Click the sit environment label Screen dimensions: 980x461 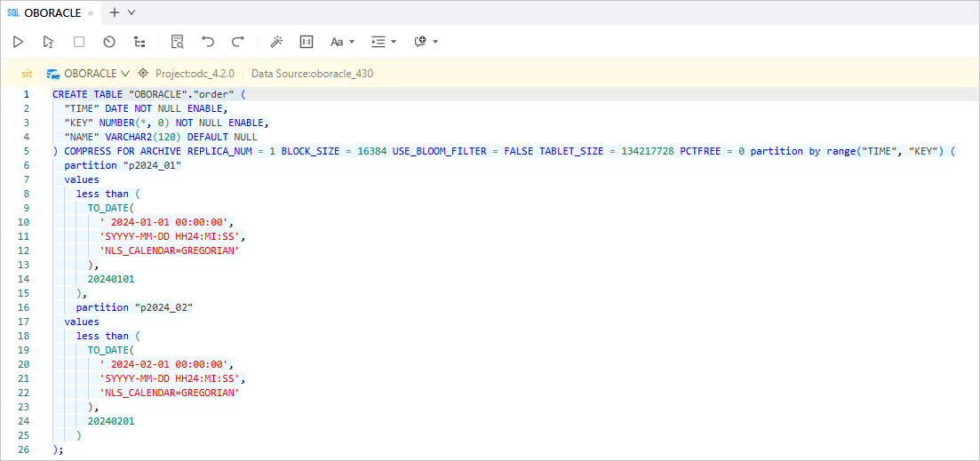(27, 74)
